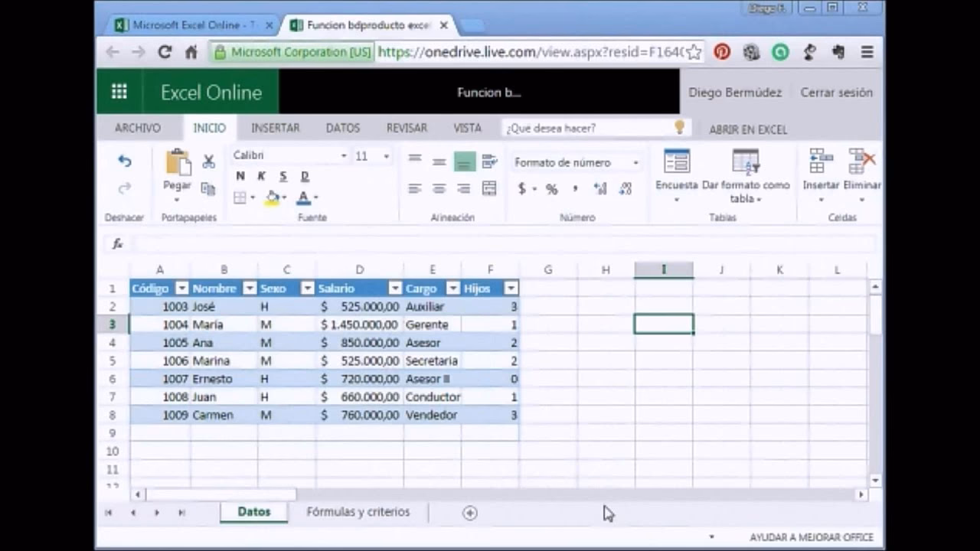Screen dimensions: 980x551
Task: Undo the last action
Action: (x=124, y=161)
